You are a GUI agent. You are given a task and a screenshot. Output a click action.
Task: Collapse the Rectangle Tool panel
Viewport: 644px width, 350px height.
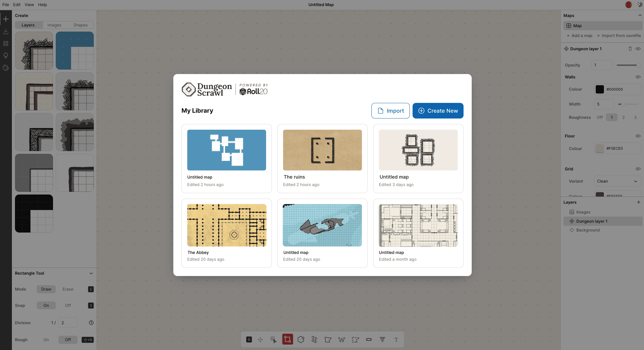point(91,273)
